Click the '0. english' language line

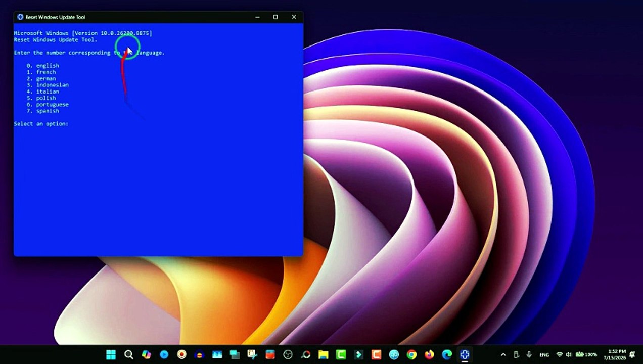43,66
